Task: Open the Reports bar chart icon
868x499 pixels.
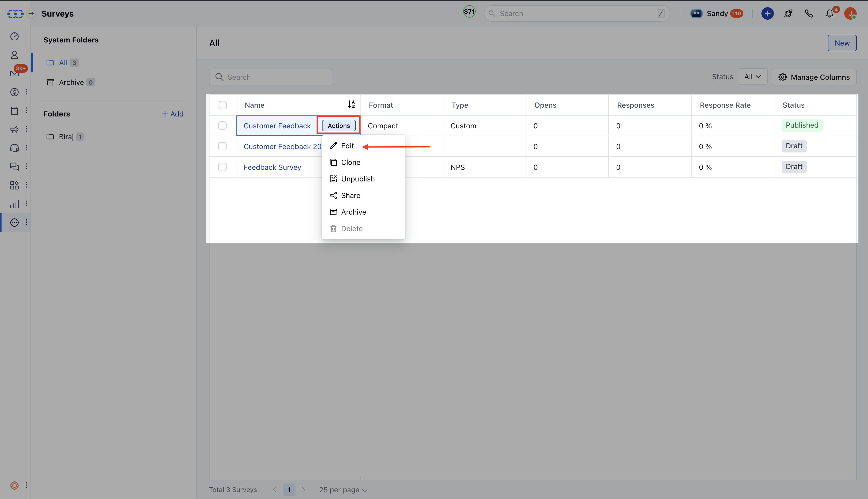Action: click(x=14, y=204)
